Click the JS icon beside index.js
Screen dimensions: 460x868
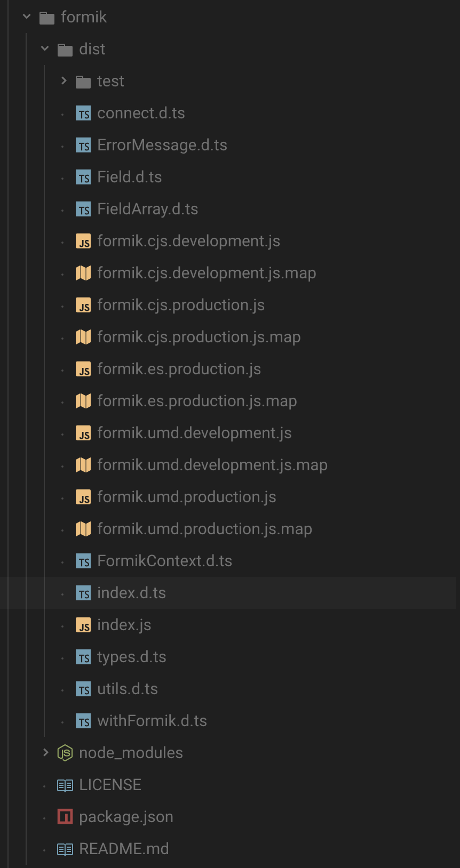pyautogui.click(x=84, y=625)
